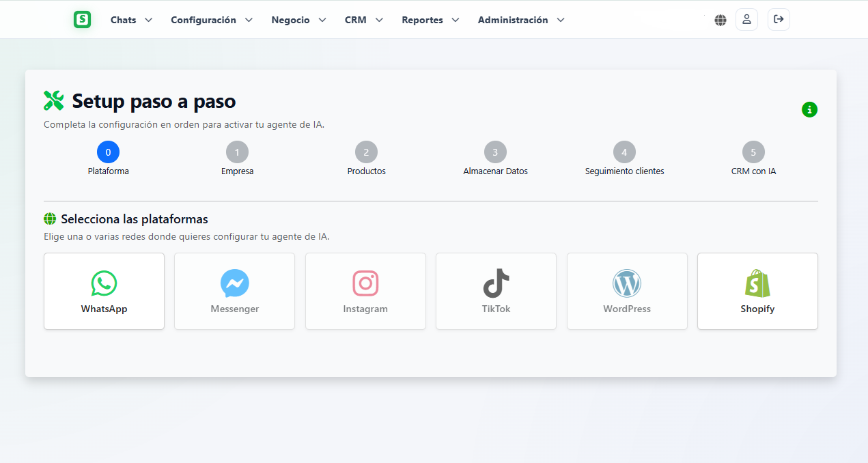Click the Almacenar Datos step label

pos(495,171)
